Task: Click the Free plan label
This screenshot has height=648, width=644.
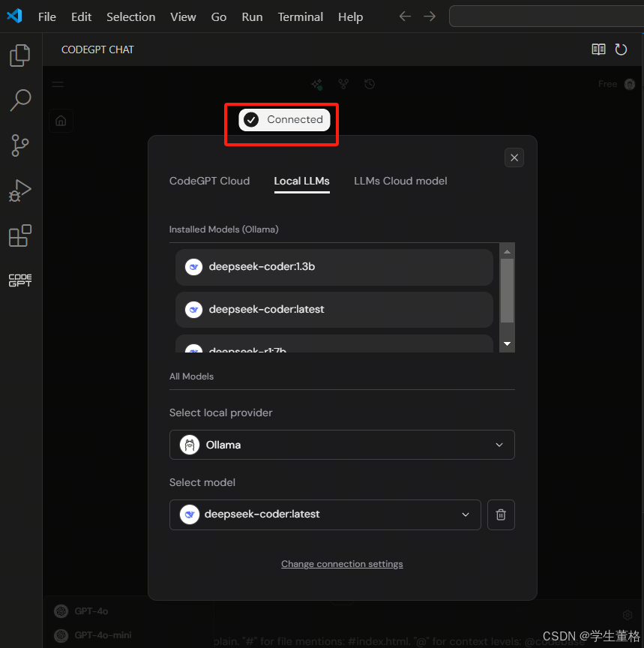Action: coord(607,84)
